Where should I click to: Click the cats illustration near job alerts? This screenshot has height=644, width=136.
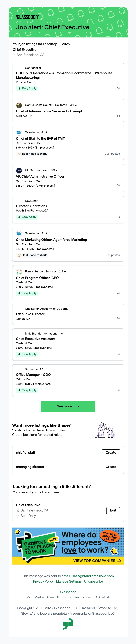coord(105,430)
